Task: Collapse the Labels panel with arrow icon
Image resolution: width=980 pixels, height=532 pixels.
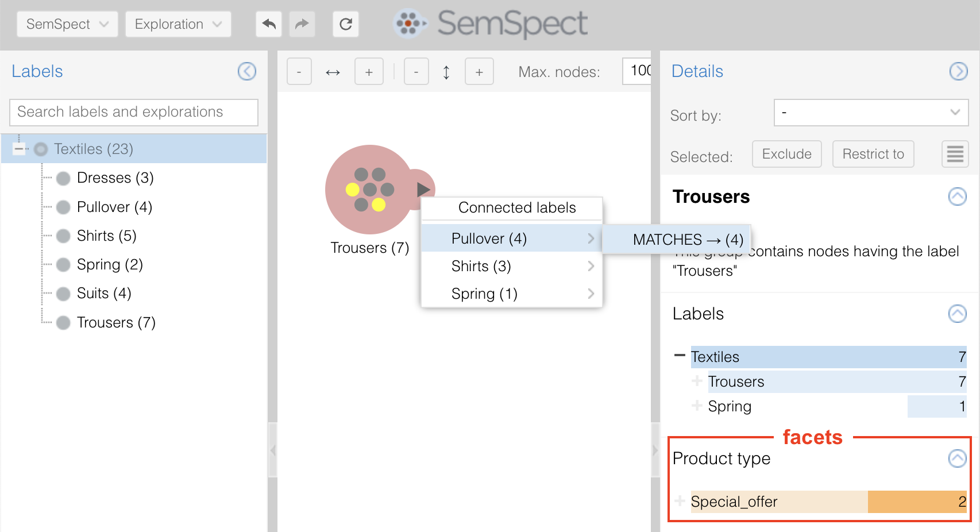Action: point(247,71)
